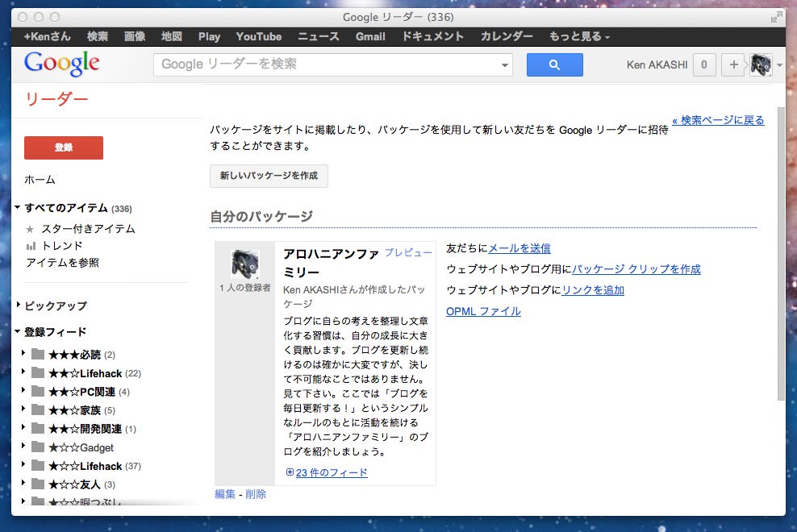The image size is (797, 532).
Task: Expand the ★★☆開発関連 folder arrow
Action: pos(23,427)
